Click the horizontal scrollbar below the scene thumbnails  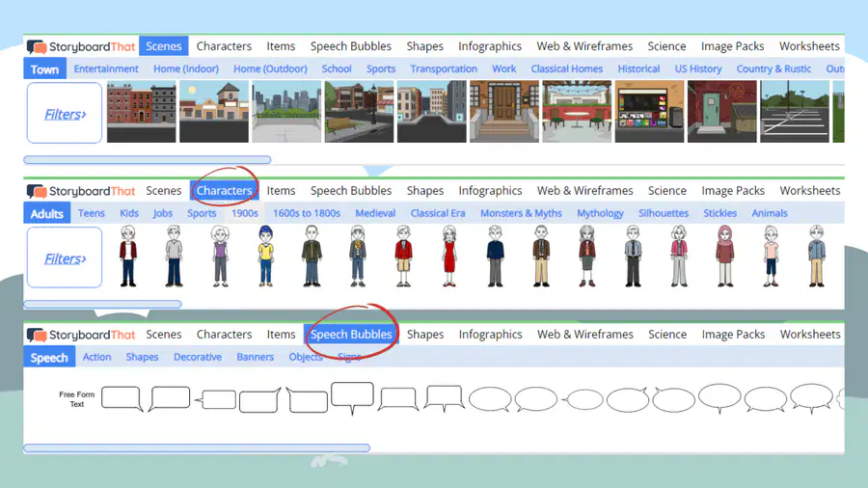[148, 160]
